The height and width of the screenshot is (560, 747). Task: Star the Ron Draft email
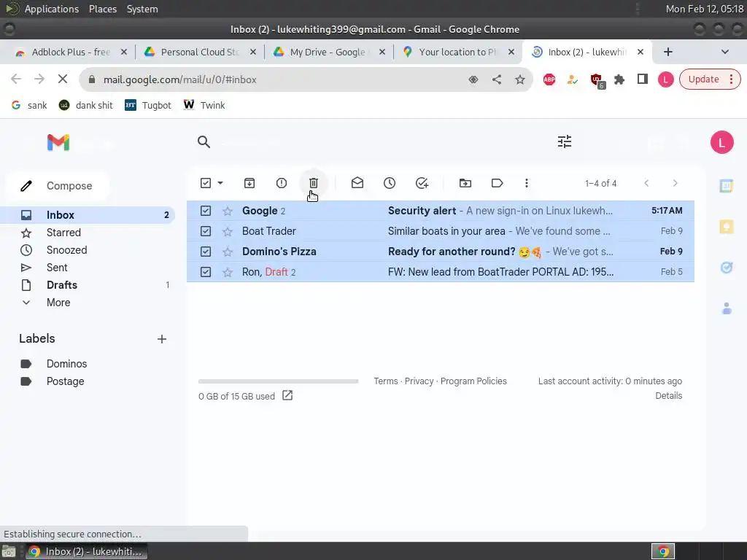pos(228,273)
